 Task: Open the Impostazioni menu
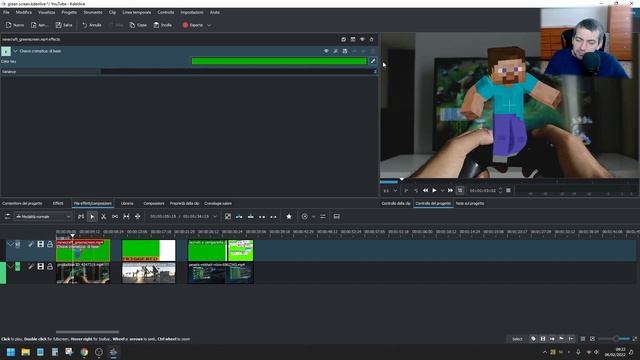192,13
